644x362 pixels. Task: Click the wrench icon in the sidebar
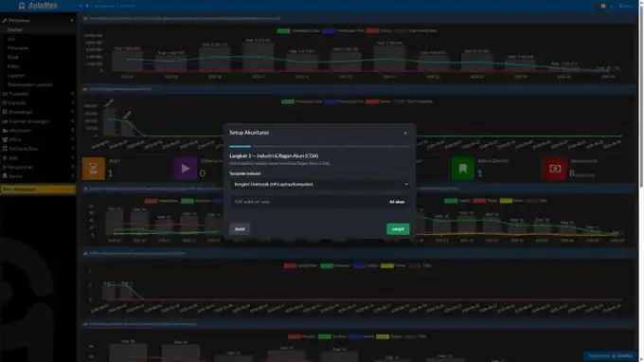[5, 20]
